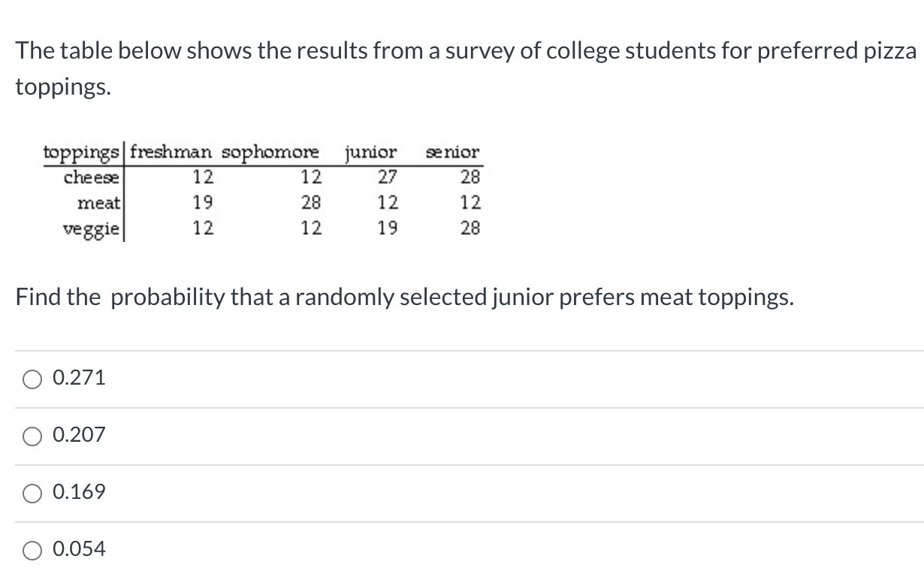Select the radio button for answer 0.271
The image size is (924, 583).
pyautogui.click(x=32, y=379)
